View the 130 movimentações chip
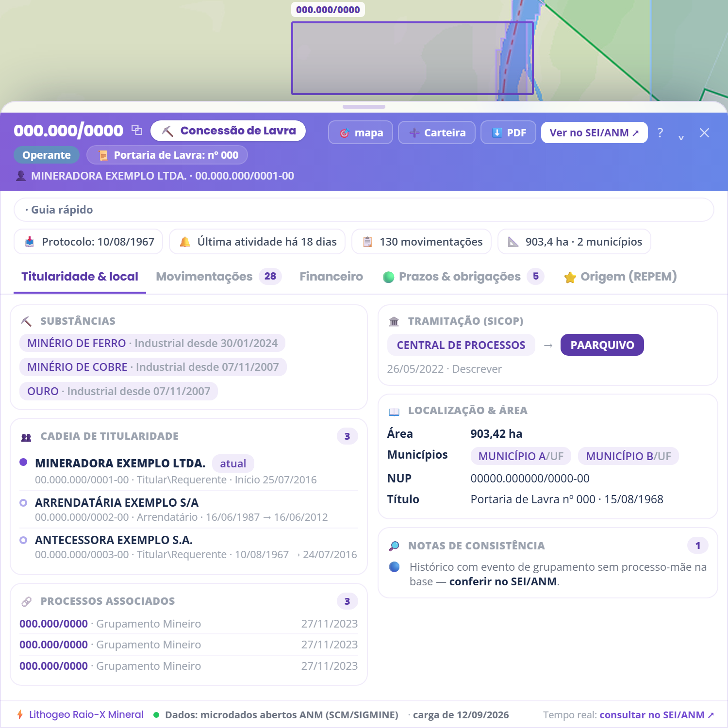The height and width of the screenshot is (728, 728). (x=422, y=242)
